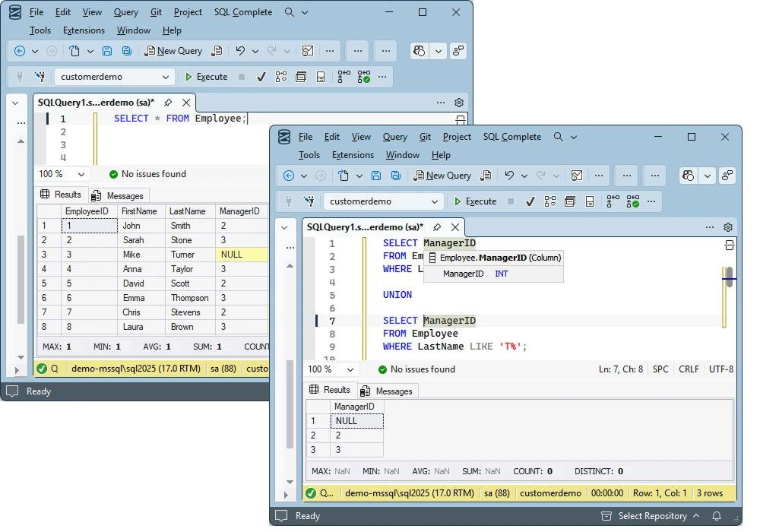The width and height of the screenshot is (760, 532).
Task: Click the database file icon next to New Query in the front window
Action: 485,176
